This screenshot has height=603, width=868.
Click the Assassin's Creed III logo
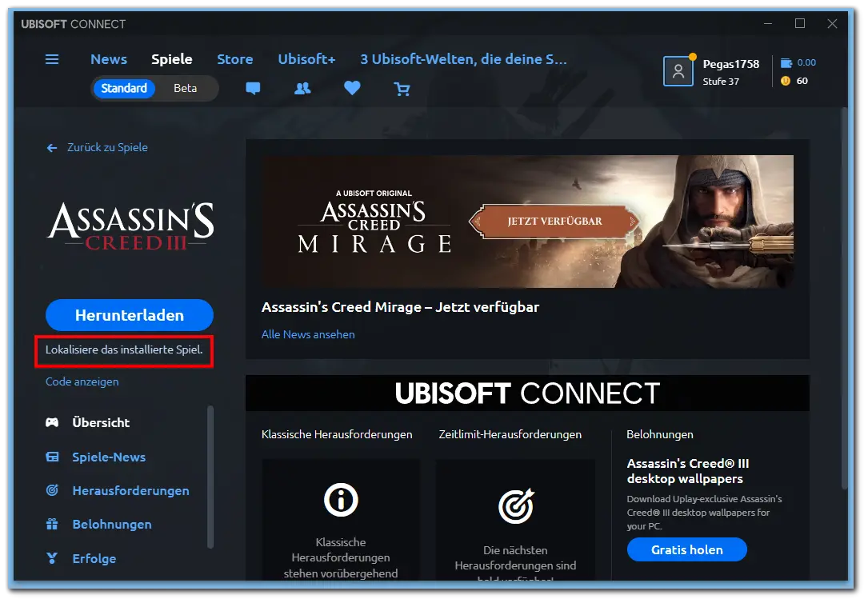coord(130,227)
